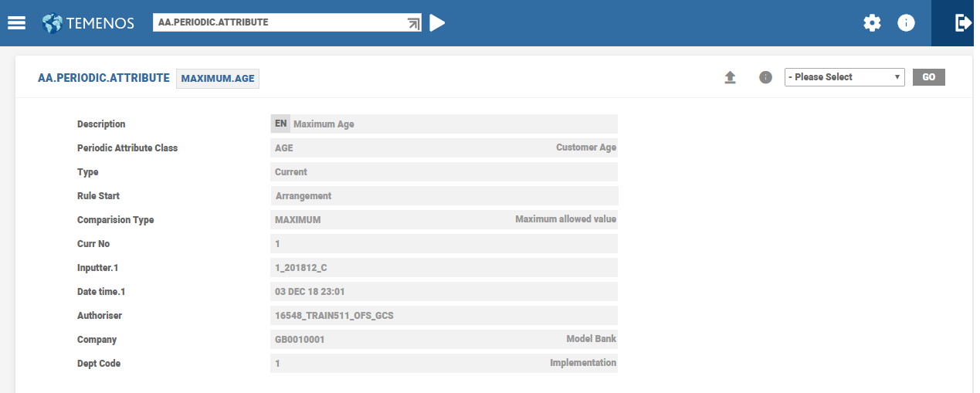Screen dimensions: 980x393
Task: Open the hamburger main menu
Action: [x=17, y=22]
